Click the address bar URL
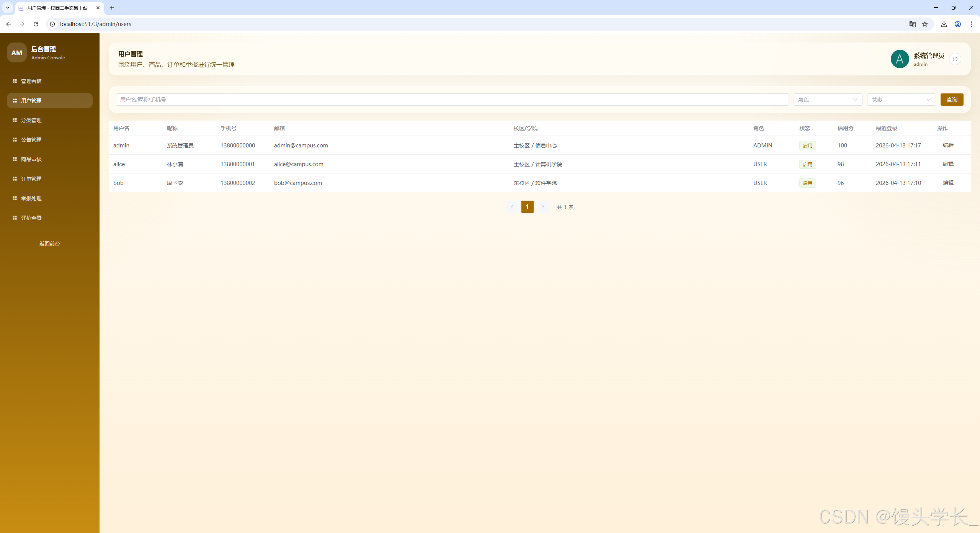This screenshot has height=533, width=980. [96, 24]
